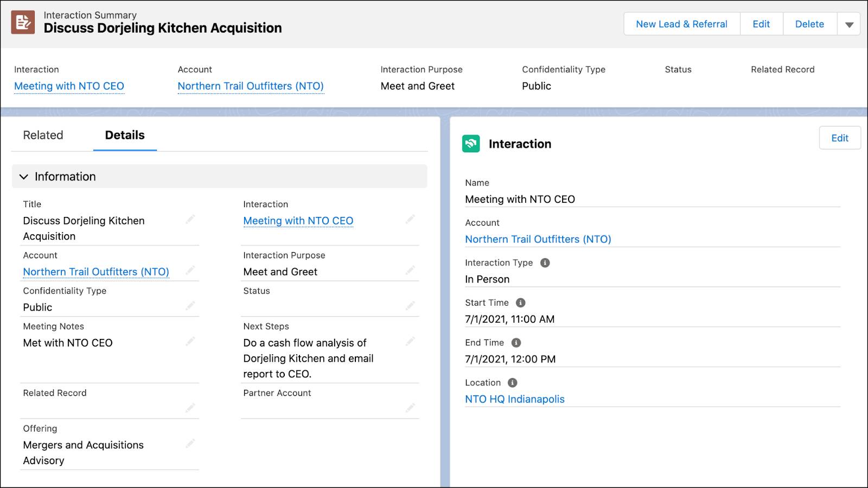Click the pencil icon beside Meeting Notes
This screenshot has height=488, width=868.
coord(190,341)
